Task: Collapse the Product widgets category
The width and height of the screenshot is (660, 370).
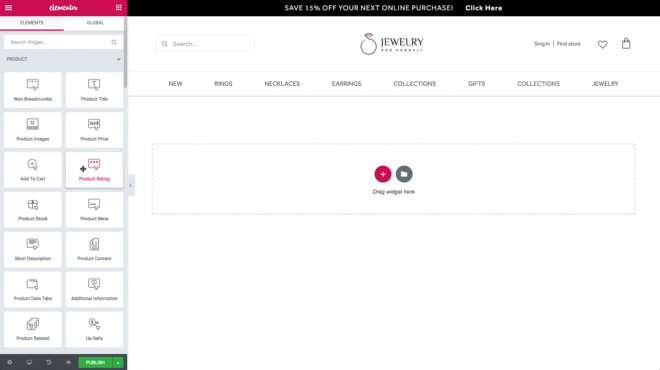Action: [118, 59]
